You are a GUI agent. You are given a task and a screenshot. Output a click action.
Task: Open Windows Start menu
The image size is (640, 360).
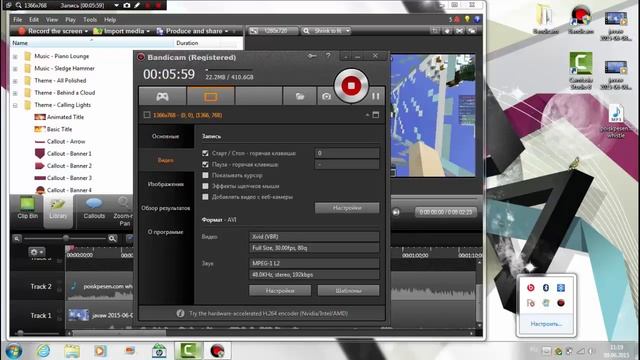click(14, 351)
